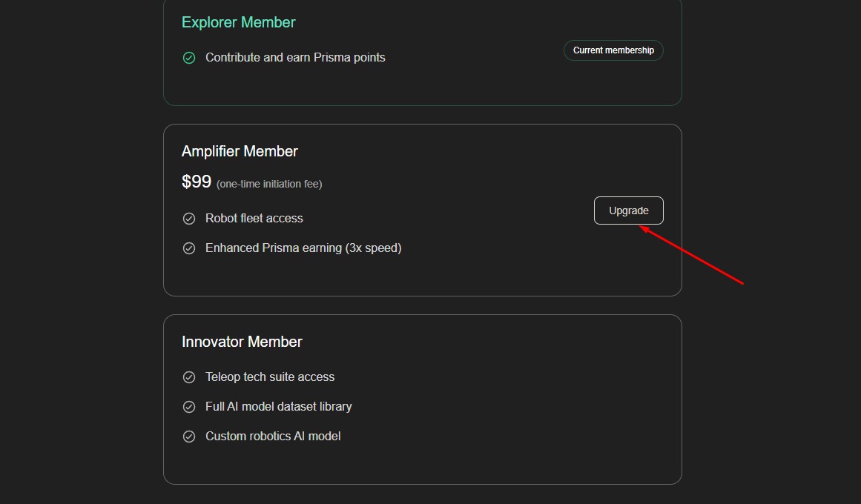Select the Amplifier Member title
The height and width of the screenshot is (504, 861).
[x=240, y=151]
